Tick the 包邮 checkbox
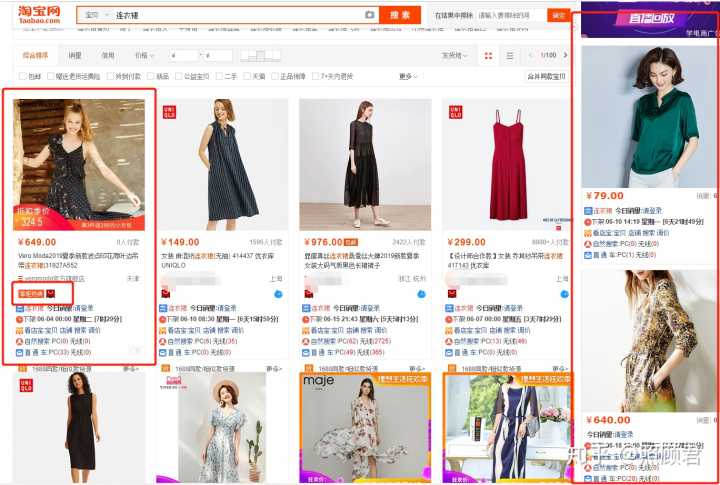 (x=22, y=76)
